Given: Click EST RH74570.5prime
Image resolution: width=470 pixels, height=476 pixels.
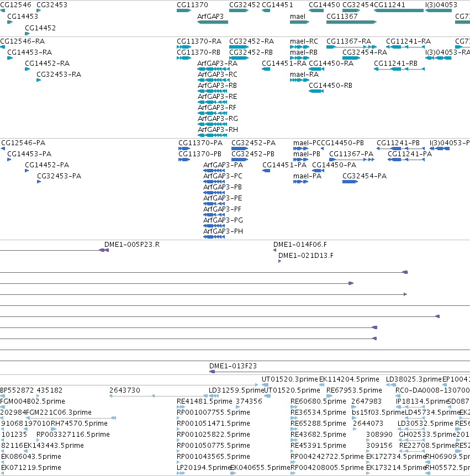Looking at the screenshot, I should point(79,424).
